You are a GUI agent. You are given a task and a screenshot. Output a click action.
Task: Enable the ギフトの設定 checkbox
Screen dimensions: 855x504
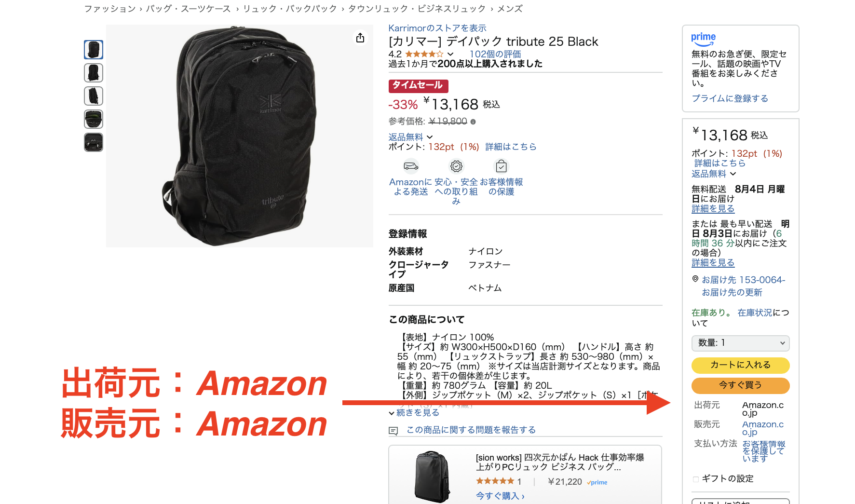coord(696,479)
